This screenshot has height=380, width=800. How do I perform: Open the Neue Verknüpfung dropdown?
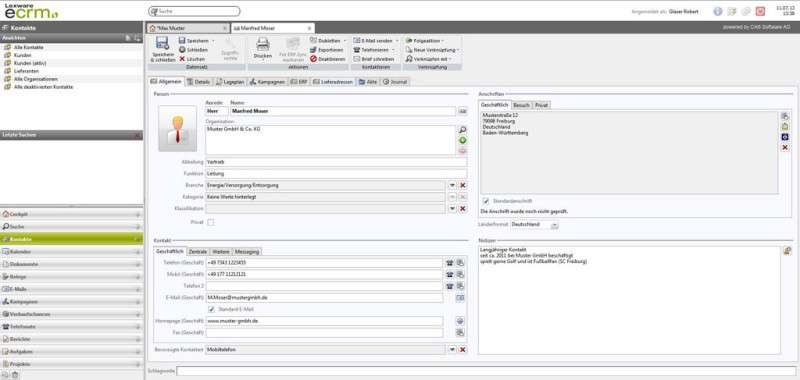pyautogui.click(x=457, y=49)
